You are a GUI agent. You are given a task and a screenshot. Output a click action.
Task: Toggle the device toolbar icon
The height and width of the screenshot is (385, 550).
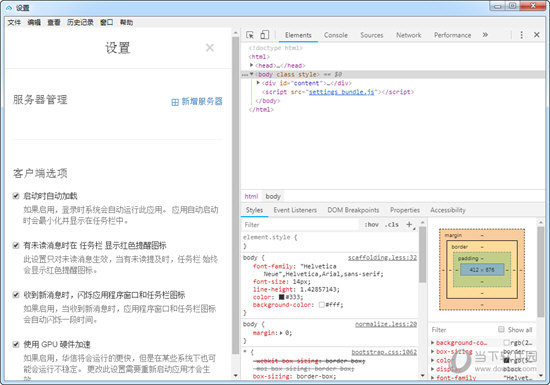pyautogui.click(x=264, y=35)
